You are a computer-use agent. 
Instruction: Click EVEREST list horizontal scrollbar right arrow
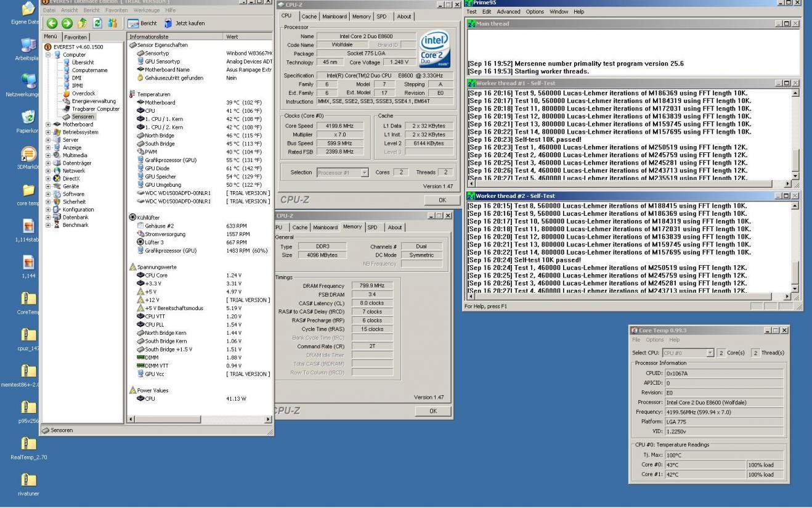click(x=268, y=419)
